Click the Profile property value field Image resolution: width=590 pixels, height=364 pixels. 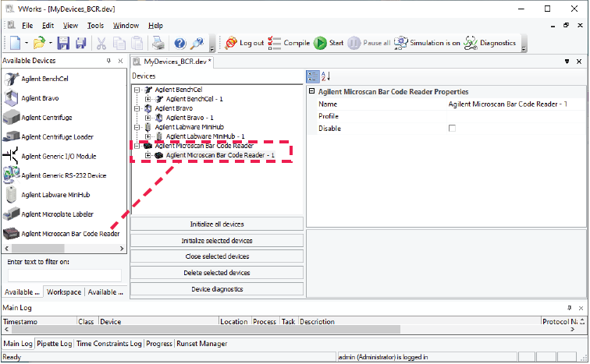516,116
